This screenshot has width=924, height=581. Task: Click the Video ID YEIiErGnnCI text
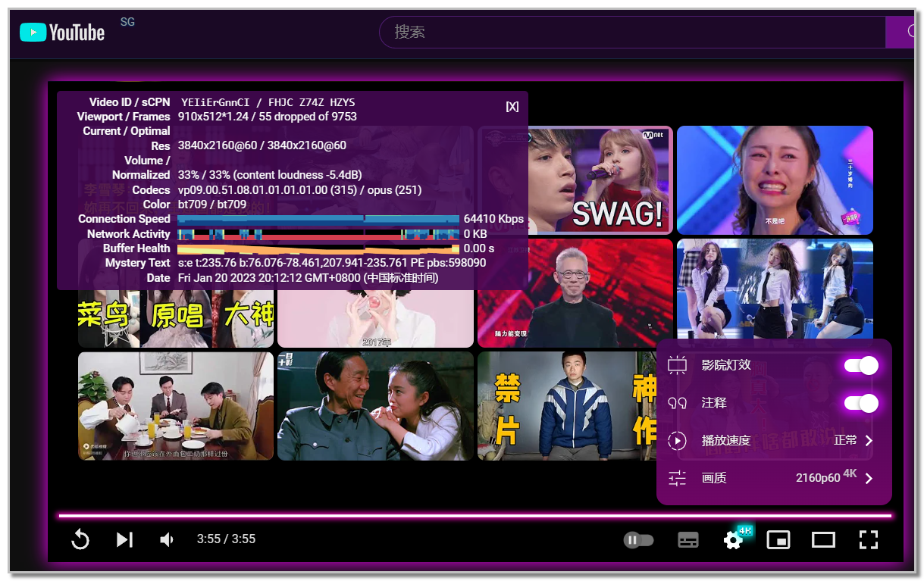[215, 102]
